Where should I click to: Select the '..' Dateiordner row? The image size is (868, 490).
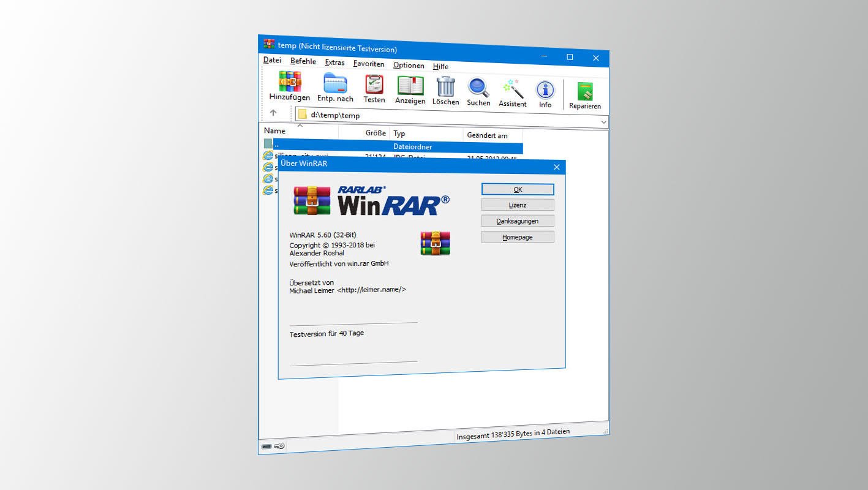tap(393, 146)
